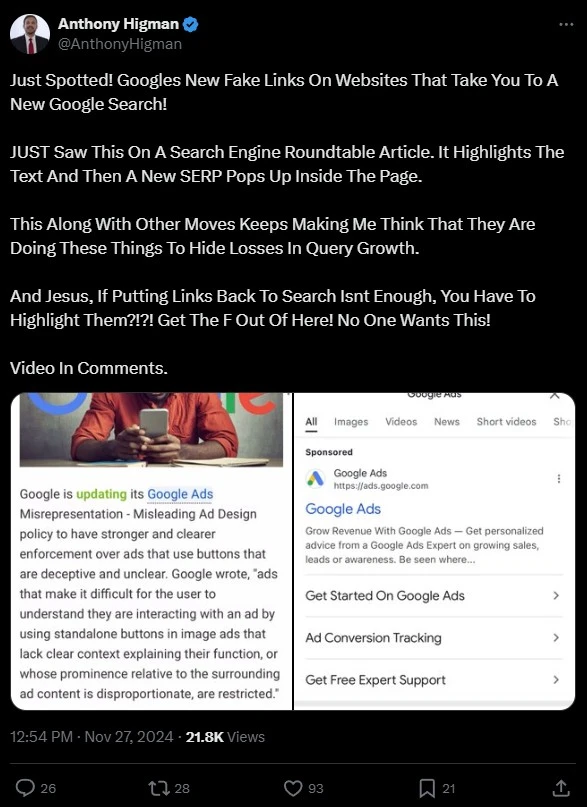Click the repost arrows icon

[x=157, y=788]
